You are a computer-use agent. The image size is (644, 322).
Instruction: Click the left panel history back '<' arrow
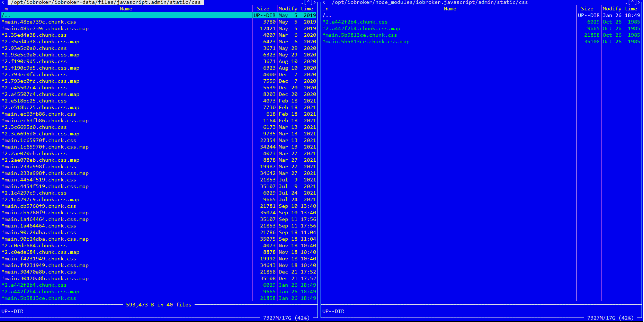pyautogui.click(x=3, y=2)
